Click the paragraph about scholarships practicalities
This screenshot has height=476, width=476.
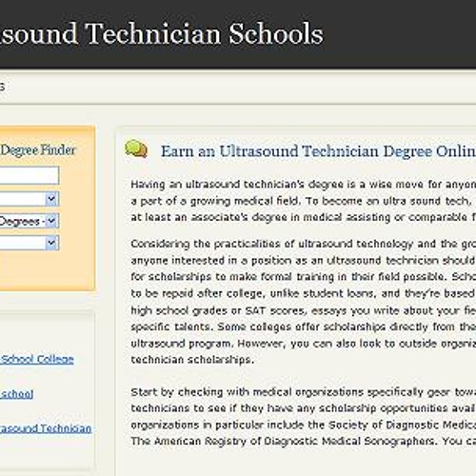coord(304,302)
